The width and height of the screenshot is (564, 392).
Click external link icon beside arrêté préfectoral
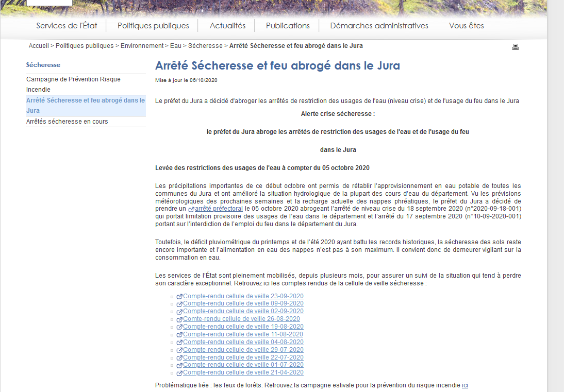tap(191, 209)
